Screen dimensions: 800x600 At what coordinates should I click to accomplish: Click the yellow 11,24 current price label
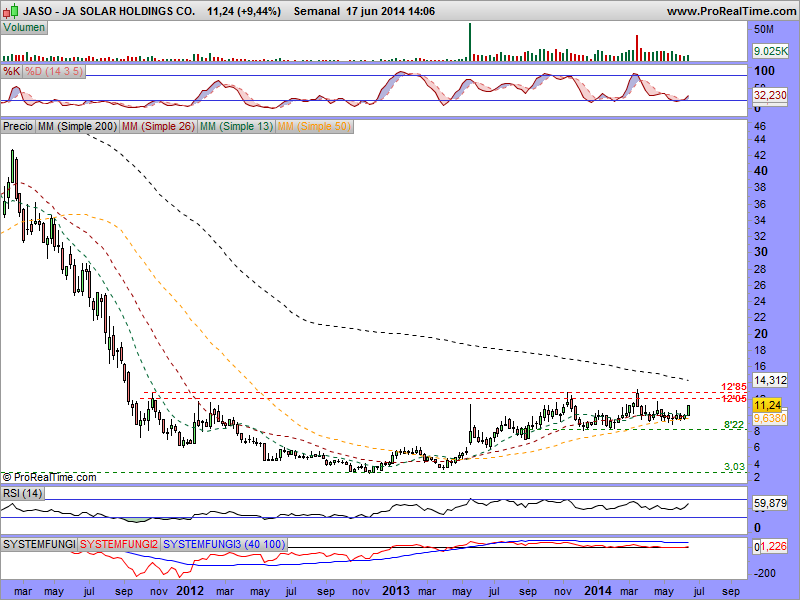coord(767,405)
